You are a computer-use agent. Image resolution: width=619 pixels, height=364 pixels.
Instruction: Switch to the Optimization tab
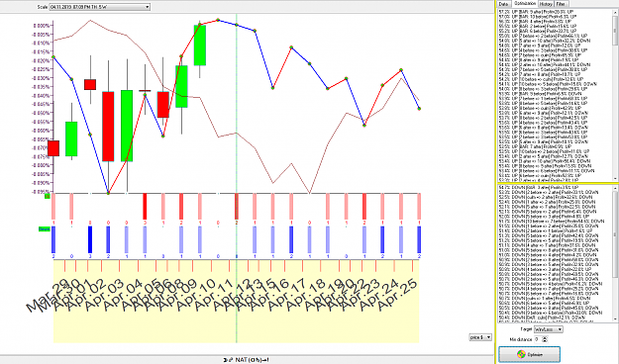coord(525,3)
